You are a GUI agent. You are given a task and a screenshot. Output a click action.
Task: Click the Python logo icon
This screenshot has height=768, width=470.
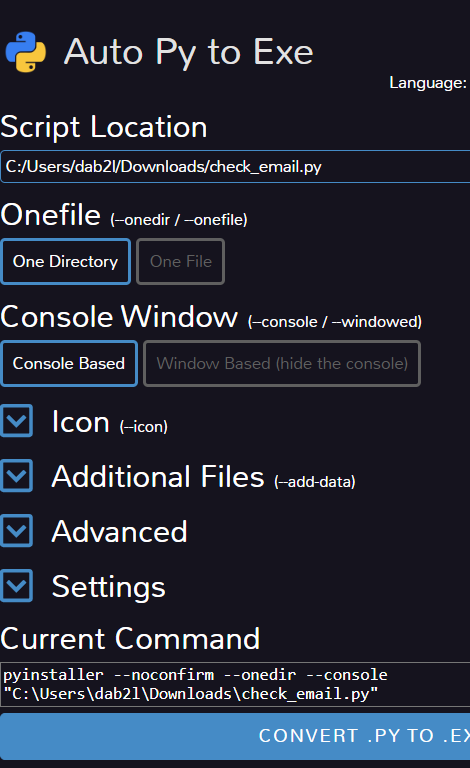pos(26,52)
